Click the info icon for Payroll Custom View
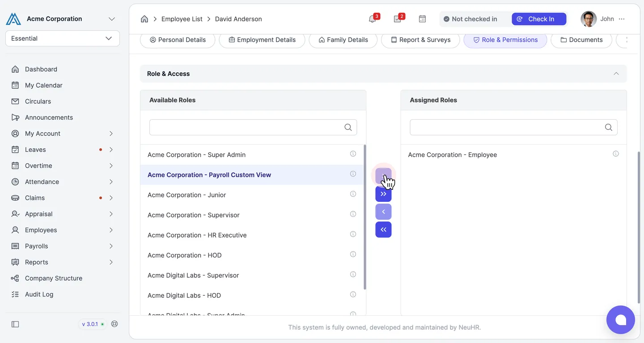Image resolution: width=644 pixels, height=343 pixels. (x=353, y=174)
